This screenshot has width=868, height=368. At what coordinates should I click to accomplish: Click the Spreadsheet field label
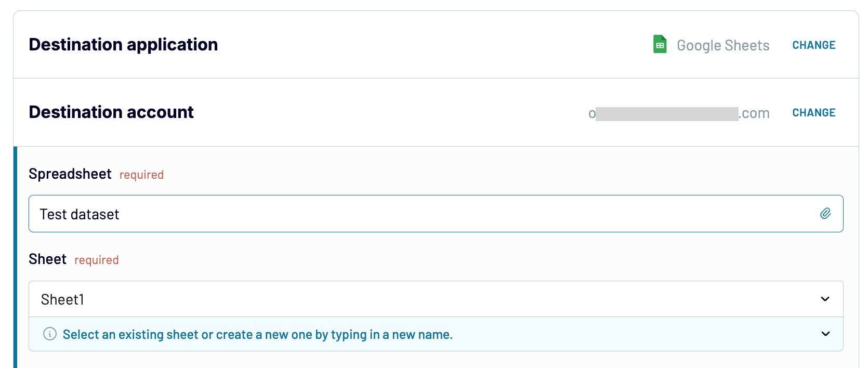(x=70, y=174)
